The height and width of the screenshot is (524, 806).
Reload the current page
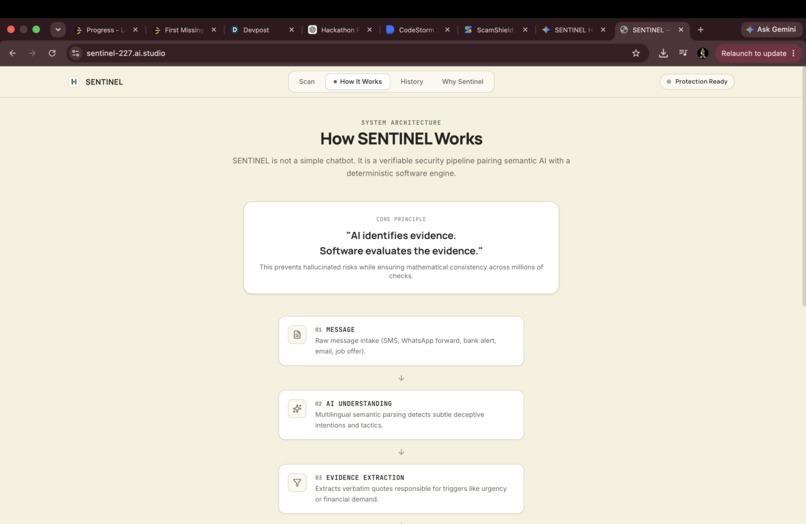click(52, 53)
